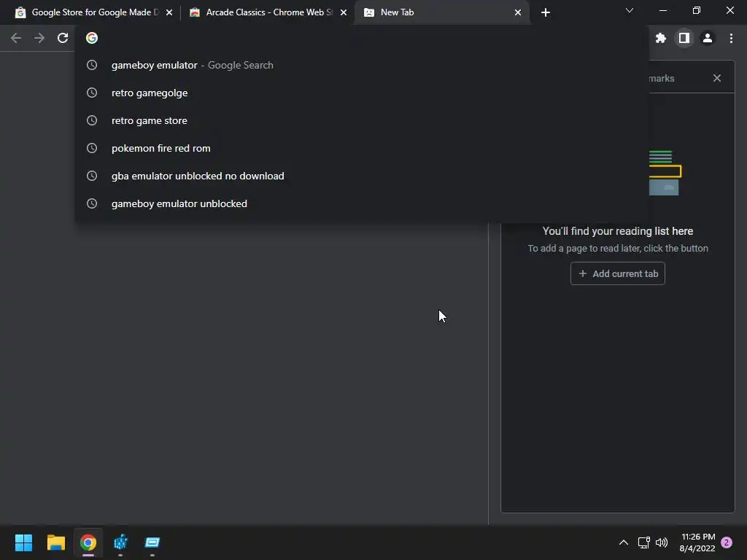The image size is (747, 560).
Task: Open File Explorer from the taskbar
Action: (55, 542)
